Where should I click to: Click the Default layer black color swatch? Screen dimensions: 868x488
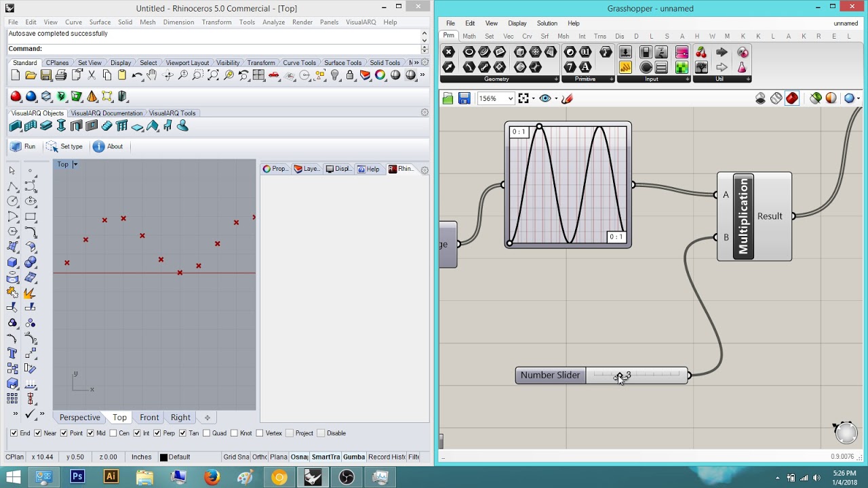[x=163, y=457]
